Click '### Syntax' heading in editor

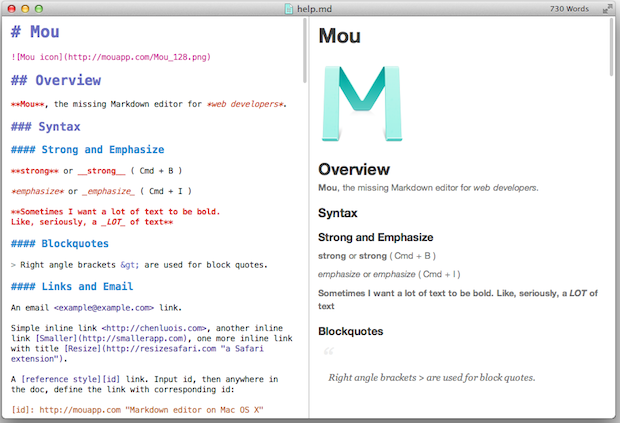[x=45, y=127]
